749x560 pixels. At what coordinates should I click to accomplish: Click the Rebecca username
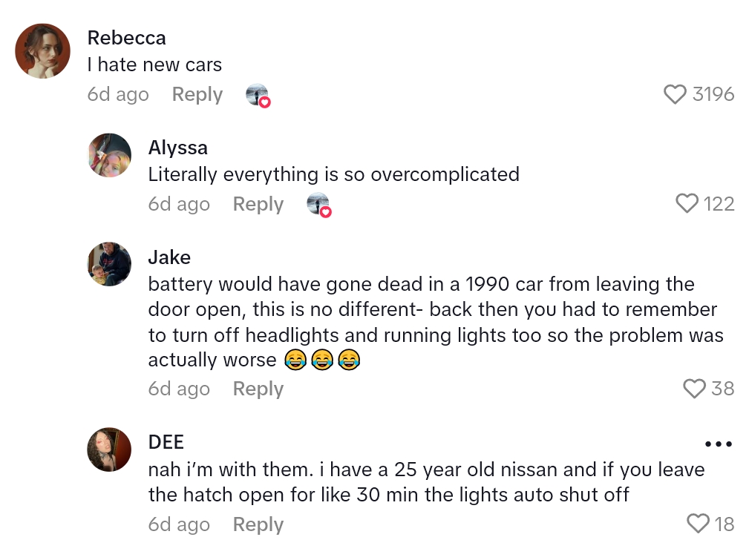[126, 38]
